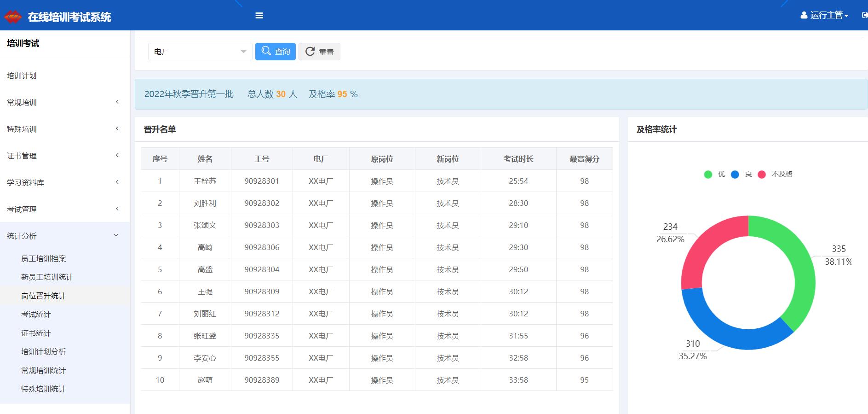This screenshot has height=414, width=868.
Task: Expand the 学习资料库 menu chevron
Action: click(x=117, y=182)
